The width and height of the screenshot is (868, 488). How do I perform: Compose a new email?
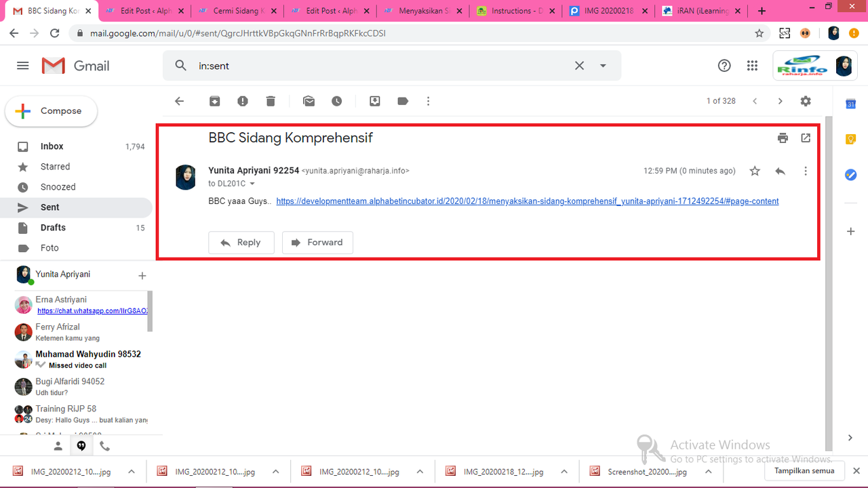pyautogui.click(x=52, y=111)
